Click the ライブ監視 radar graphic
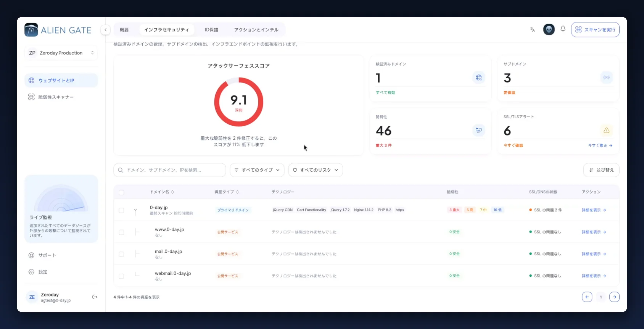This screenshot has width=644, height=329. click(x=61, y=198)
